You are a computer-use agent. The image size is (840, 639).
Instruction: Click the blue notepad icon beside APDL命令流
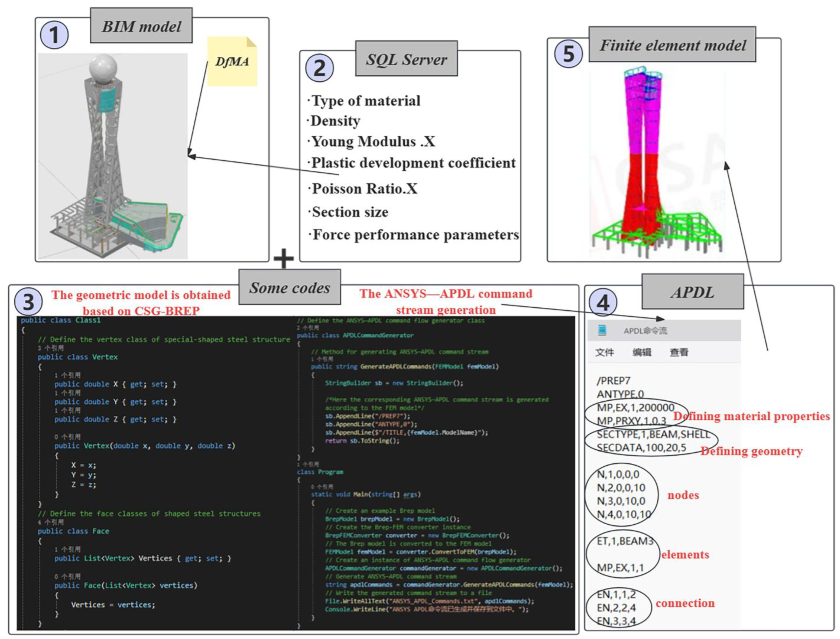[x=602, y=330]
